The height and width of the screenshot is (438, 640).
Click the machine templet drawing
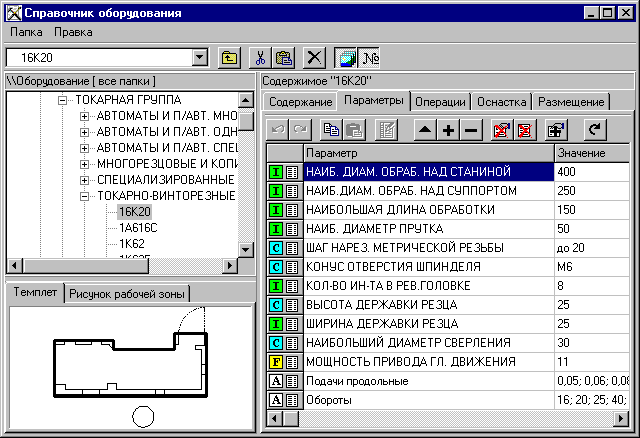131,365
